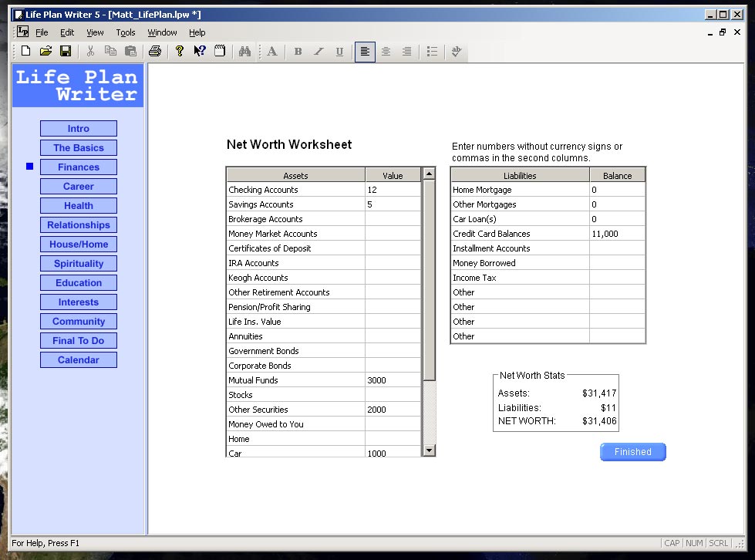Screen dimensions: 755x560
Task: Click the Liabilities column header
Action: (x=520, y=175)
